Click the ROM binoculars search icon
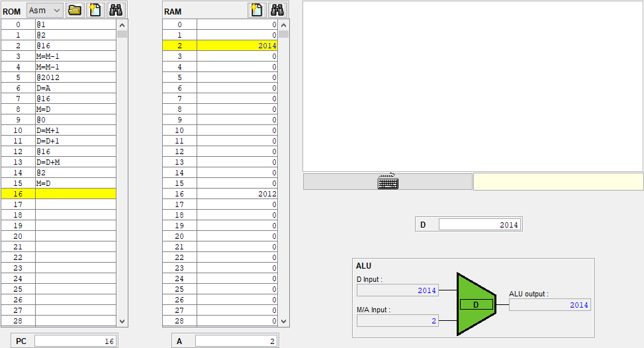 tap(116, 10)
